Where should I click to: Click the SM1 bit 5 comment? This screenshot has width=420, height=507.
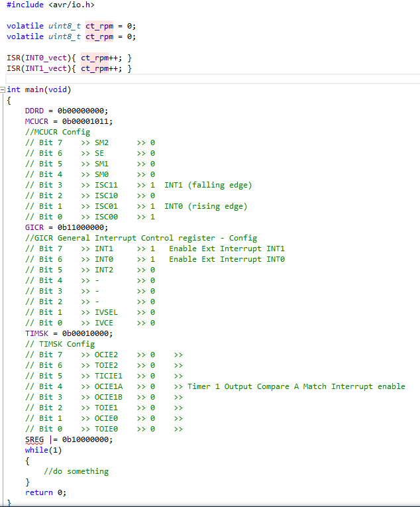pyautogui.click(x=90, y=164)
